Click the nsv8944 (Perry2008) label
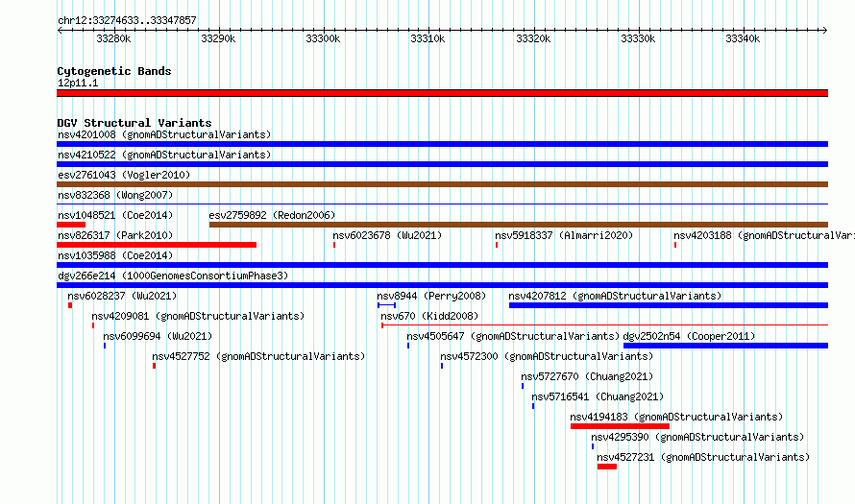 (x=431, y=296)
